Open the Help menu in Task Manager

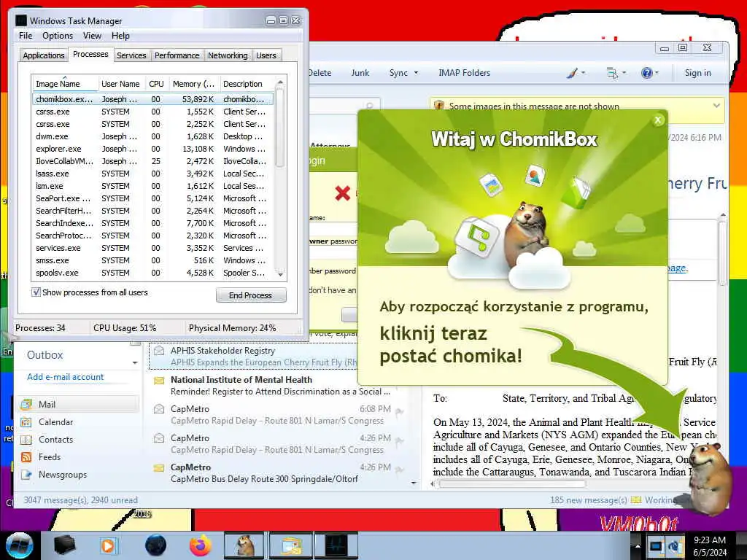(120, 36)
